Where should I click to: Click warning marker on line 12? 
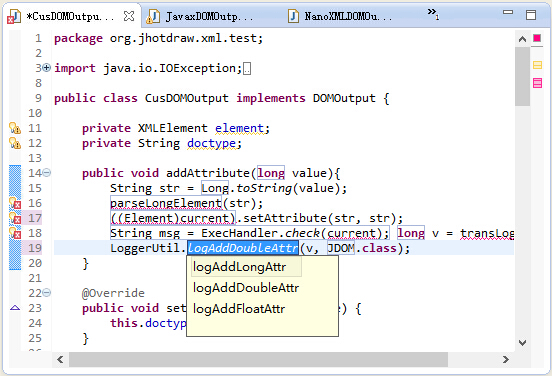point(15,143)
